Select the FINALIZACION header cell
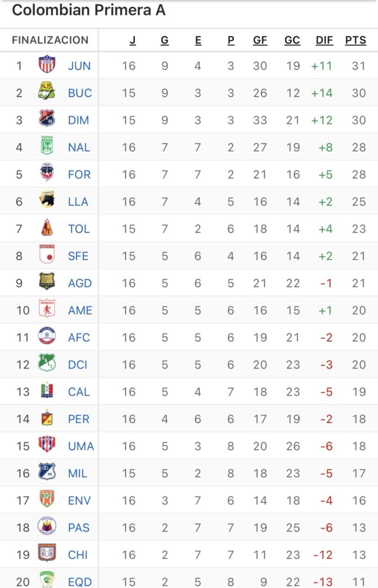This screenshot has height=588, width=378. pyautogui.click(x=50, y=40)
